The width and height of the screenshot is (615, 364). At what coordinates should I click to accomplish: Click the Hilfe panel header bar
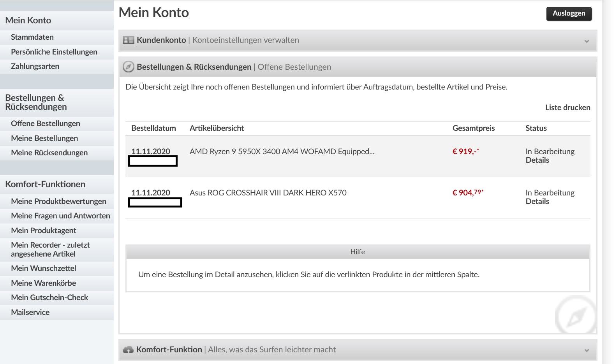[357, 252]
